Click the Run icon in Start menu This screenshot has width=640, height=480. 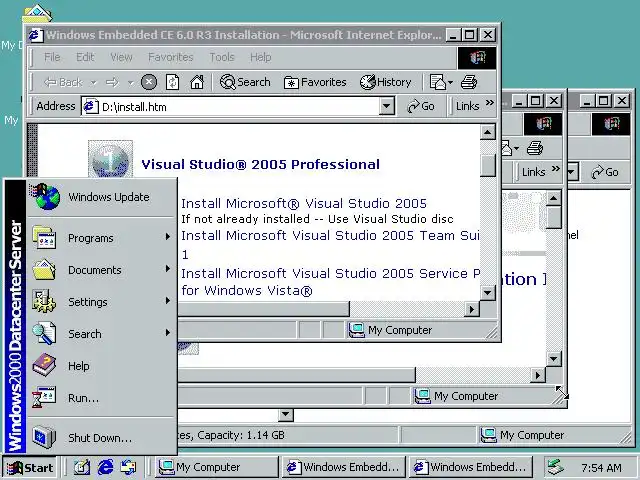[44, 397]
